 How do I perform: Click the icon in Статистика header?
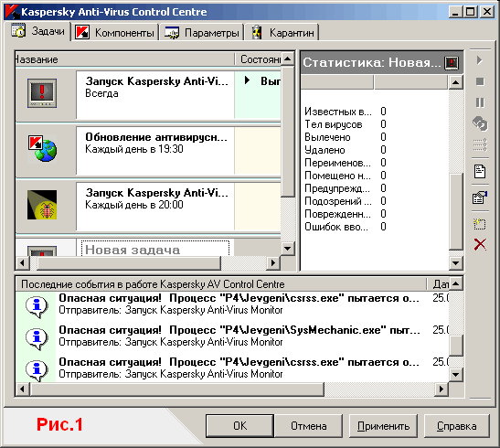[452, 62]
